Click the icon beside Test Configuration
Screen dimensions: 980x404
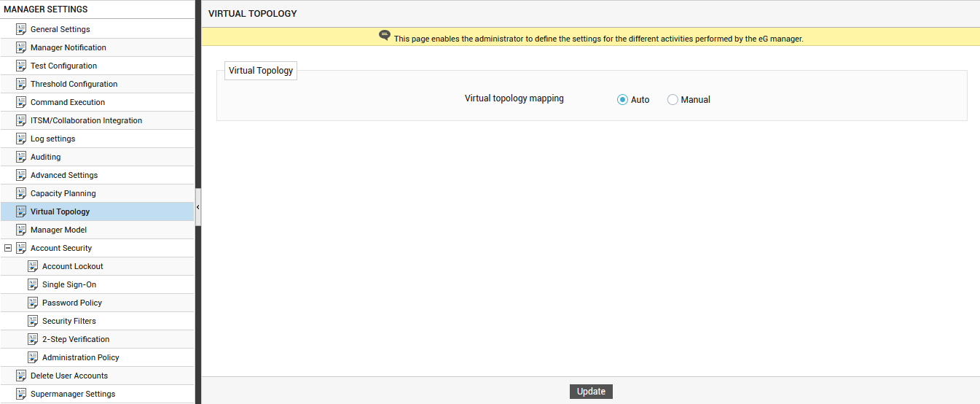tap(21, 66)
